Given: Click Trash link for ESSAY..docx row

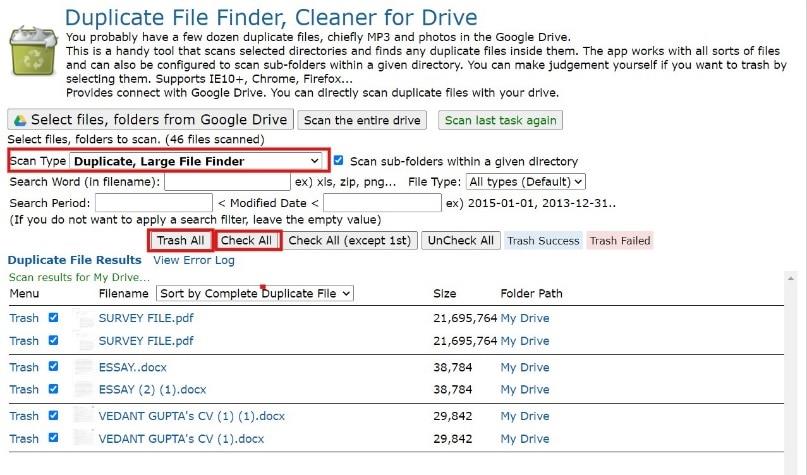Looking at the screenshot, I should click(24, 367).
